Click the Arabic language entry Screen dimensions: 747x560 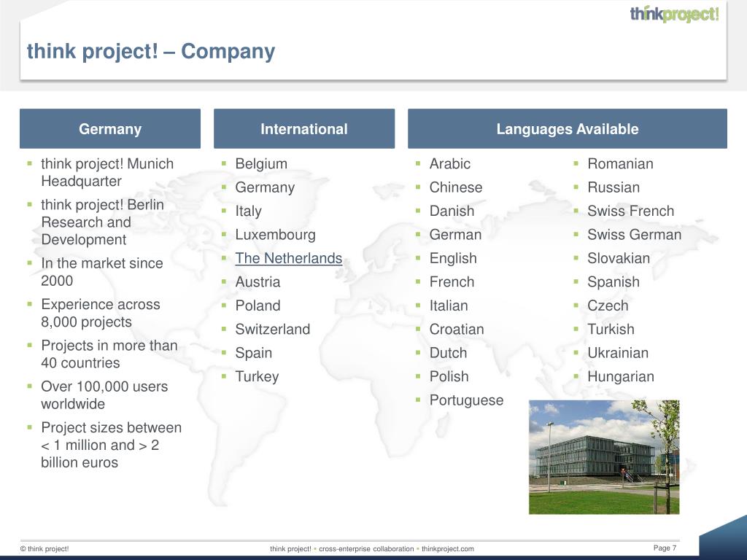pyautogui.click(x=449, y=164)
